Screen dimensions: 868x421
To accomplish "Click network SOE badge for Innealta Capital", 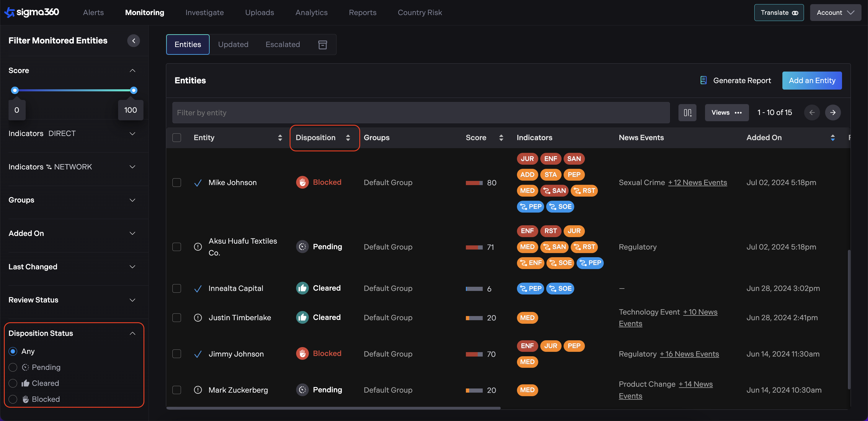I will click(x=560, y=289).
